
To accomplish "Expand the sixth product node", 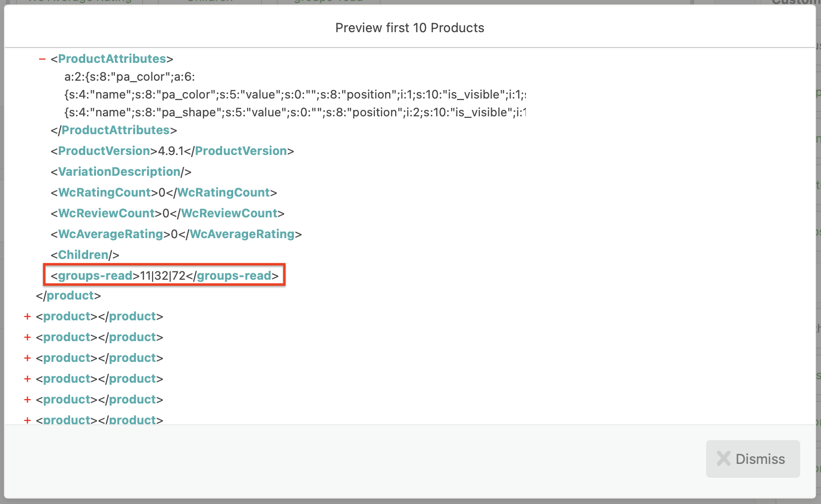I will (27, 399).
